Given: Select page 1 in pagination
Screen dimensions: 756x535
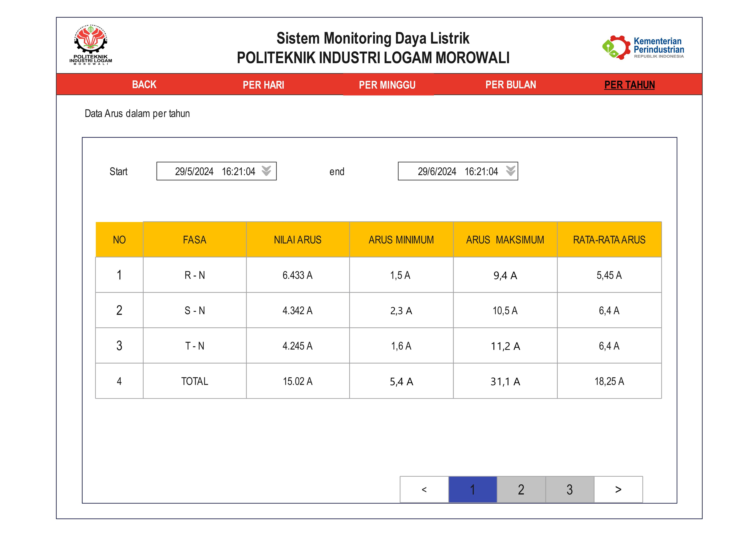Looking at the screenshot, I should tap(473, 490).
